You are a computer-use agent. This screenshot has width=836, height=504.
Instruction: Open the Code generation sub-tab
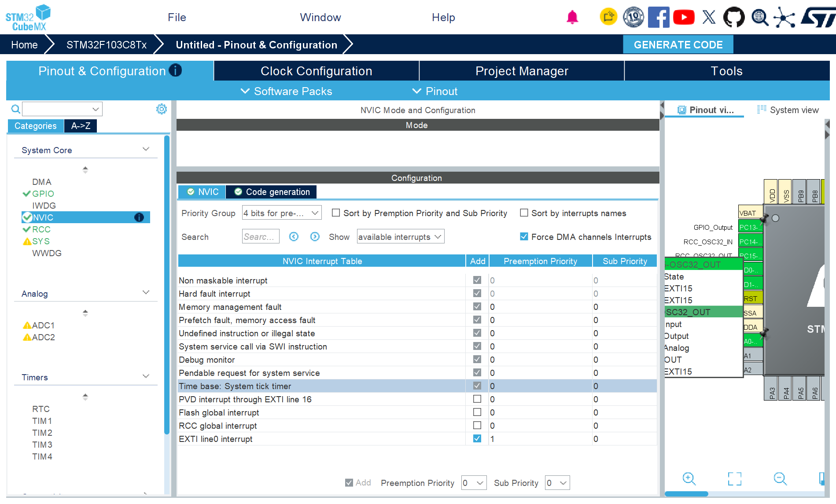pyautogui.click(x=272, y=192)
